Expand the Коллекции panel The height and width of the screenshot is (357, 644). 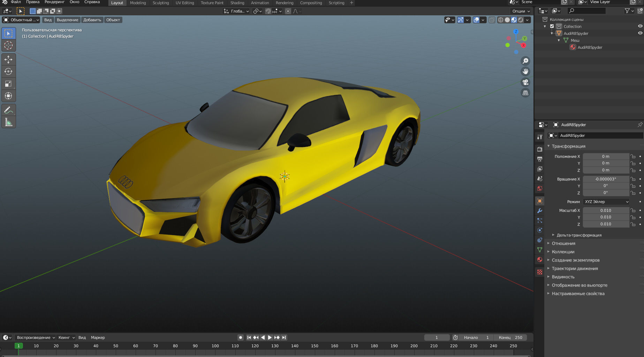[x=563, y=252]
